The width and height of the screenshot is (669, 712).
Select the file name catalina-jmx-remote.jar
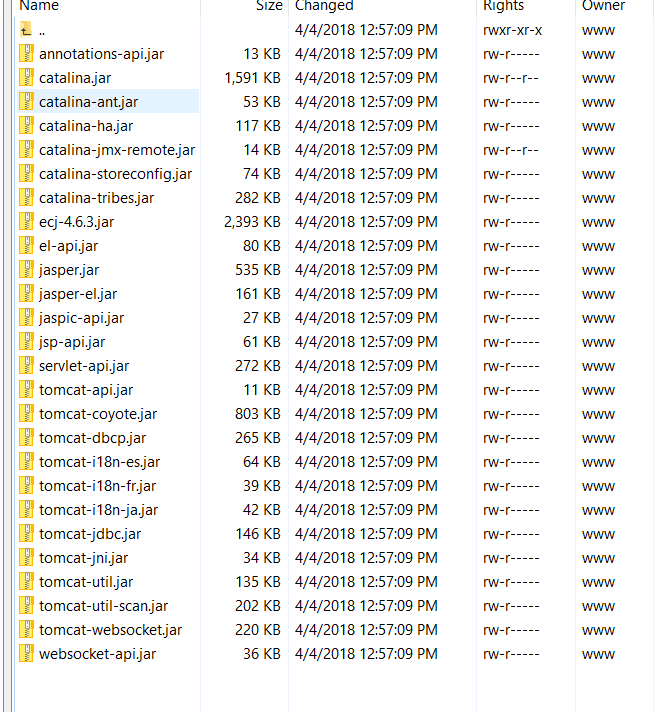pyautogui.click(x=117, y=150)
